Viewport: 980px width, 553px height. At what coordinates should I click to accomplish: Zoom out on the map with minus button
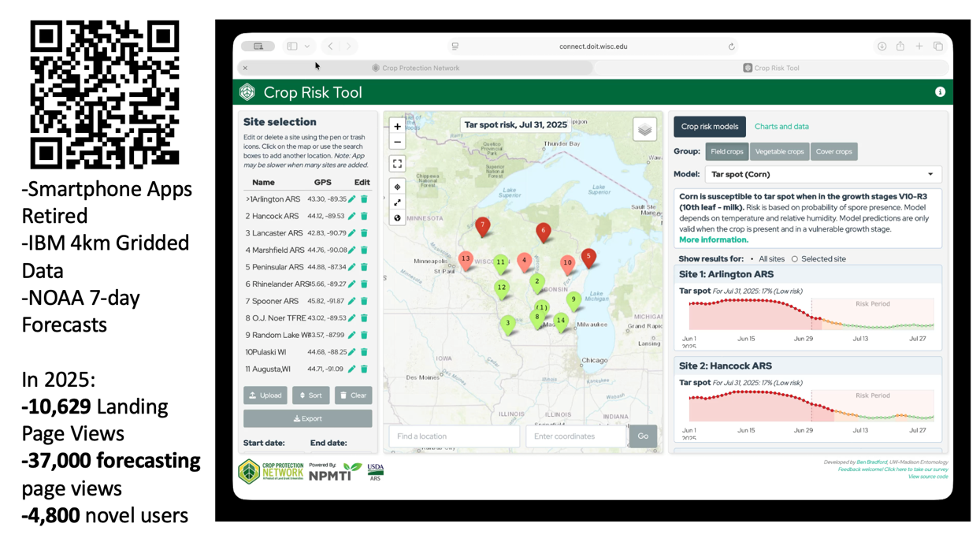click(x=397, y=143)
